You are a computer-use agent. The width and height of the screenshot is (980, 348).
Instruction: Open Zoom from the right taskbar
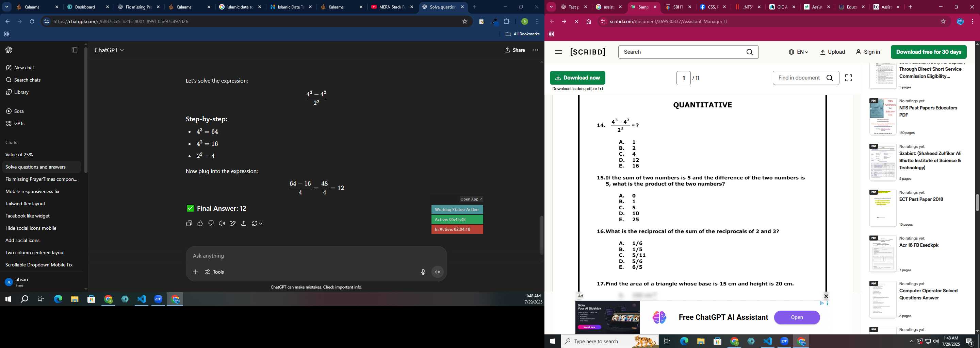point(784,341)
